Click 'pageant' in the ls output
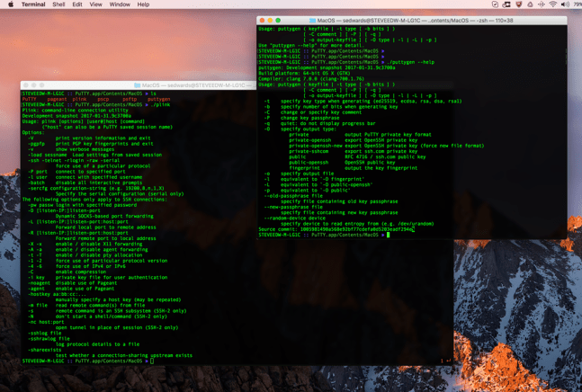 [x=58, y=99]
